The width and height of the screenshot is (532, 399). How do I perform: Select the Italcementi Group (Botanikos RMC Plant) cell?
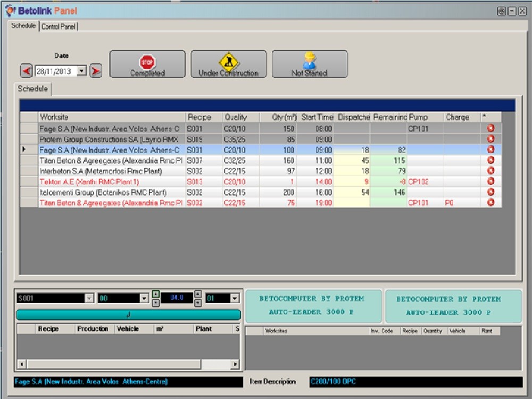coord(112,193)
